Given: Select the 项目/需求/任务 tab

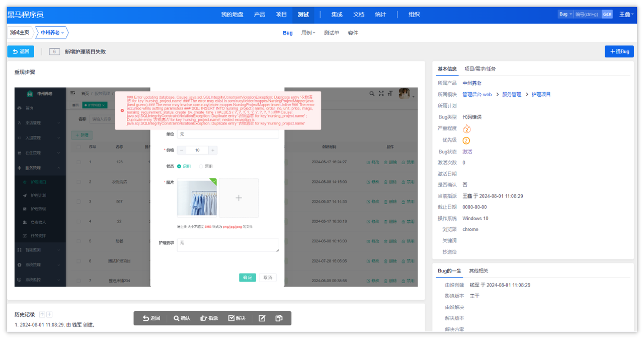Looking at the screenshot, I should 480,69.
